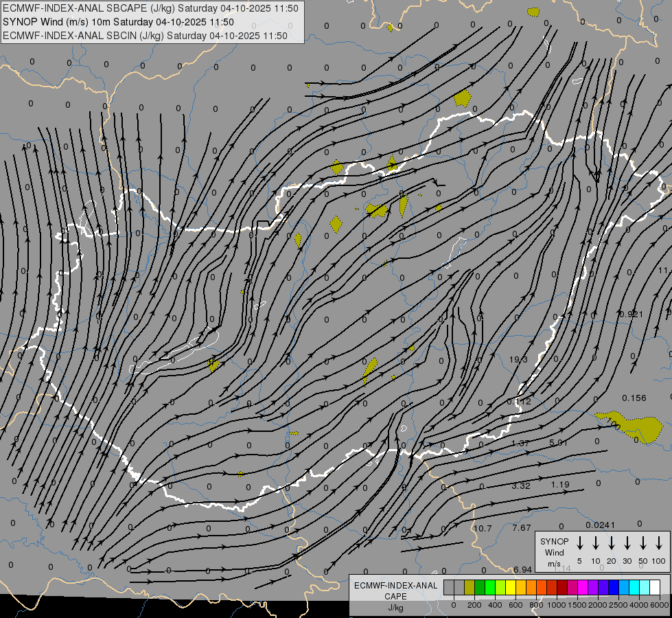Click the ECMWF-INDEX-ANAL legend label
The width and height of the screenshot is (672, 618).
tap(395, 586)
